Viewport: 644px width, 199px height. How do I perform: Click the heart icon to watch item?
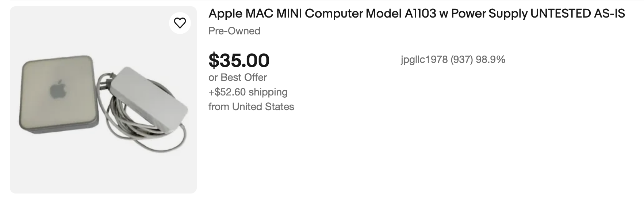coord(180,23)
